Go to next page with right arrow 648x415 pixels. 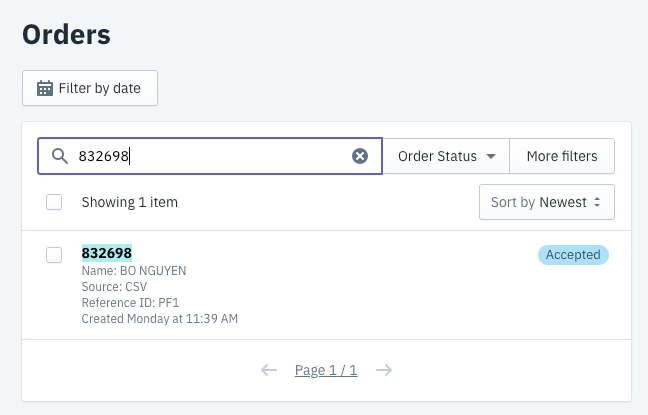384,370
